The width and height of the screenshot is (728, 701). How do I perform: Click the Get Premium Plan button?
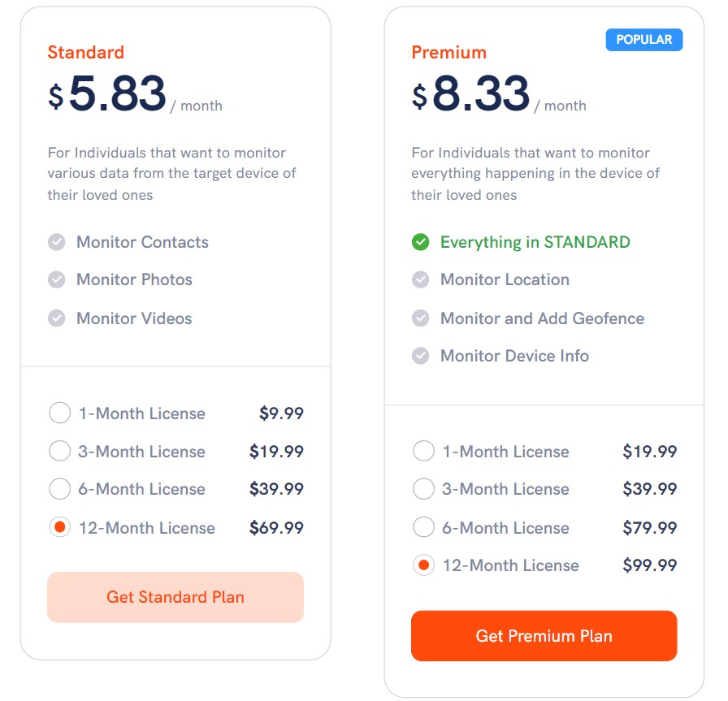tap(544, 635)
